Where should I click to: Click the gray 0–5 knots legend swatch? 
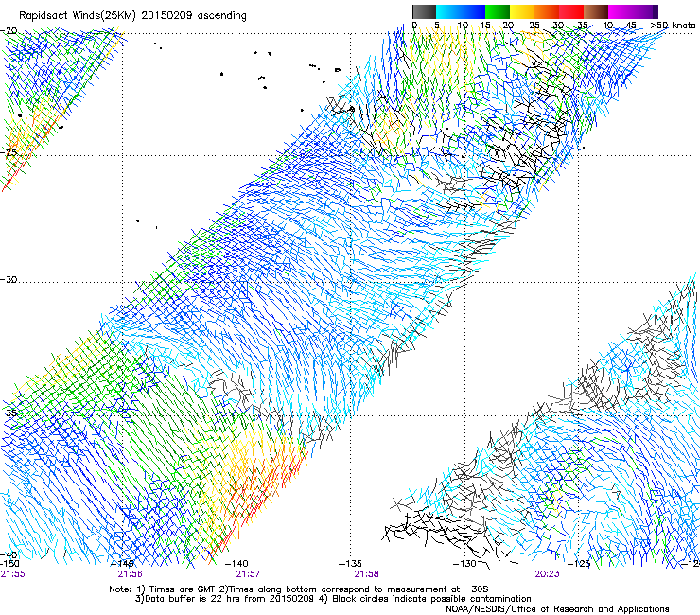pos(424,11)
